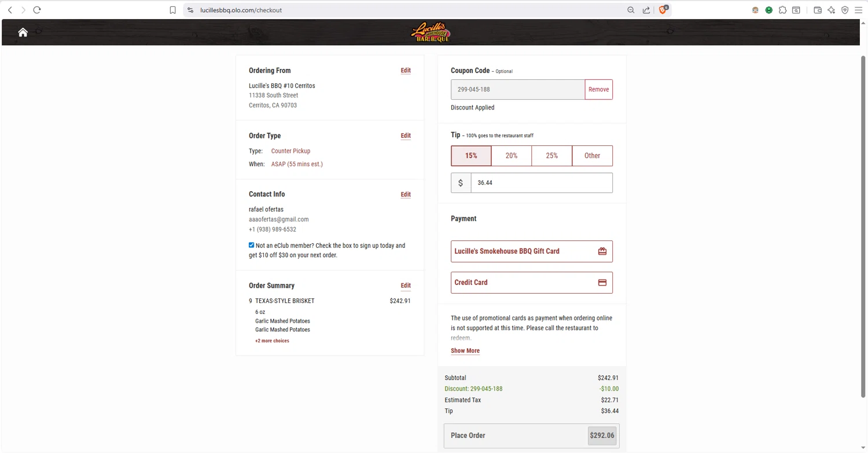Choose the 25% tip option

tap(552, 156)
